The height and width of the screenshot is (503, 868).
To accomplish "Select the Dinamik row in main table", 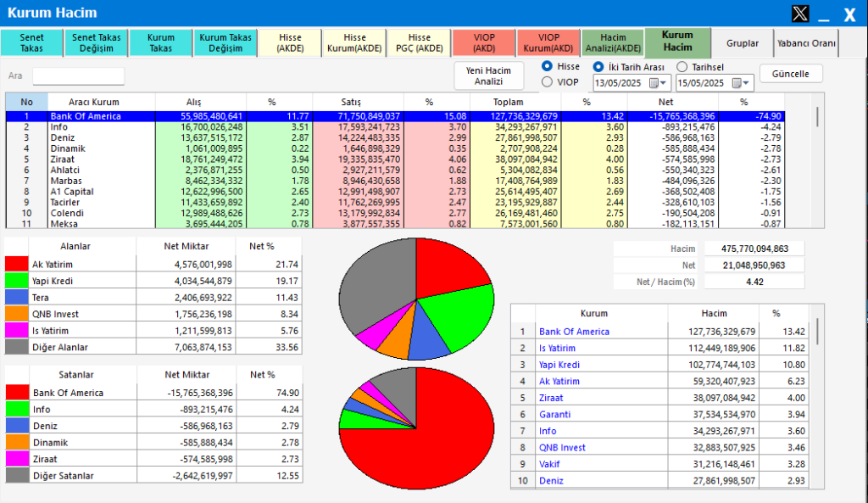I will tap(395, 148).
